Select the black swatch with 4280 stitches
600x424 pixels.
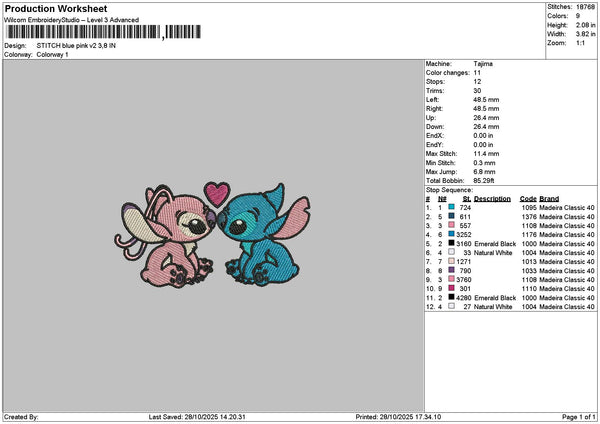[x=452, y=297]
